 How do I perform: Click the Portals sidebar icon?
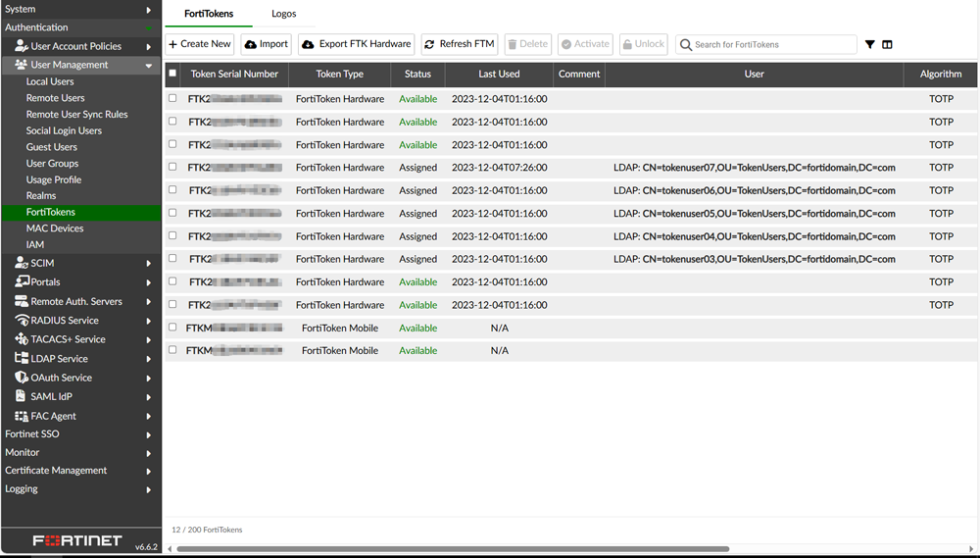(22, 281)
